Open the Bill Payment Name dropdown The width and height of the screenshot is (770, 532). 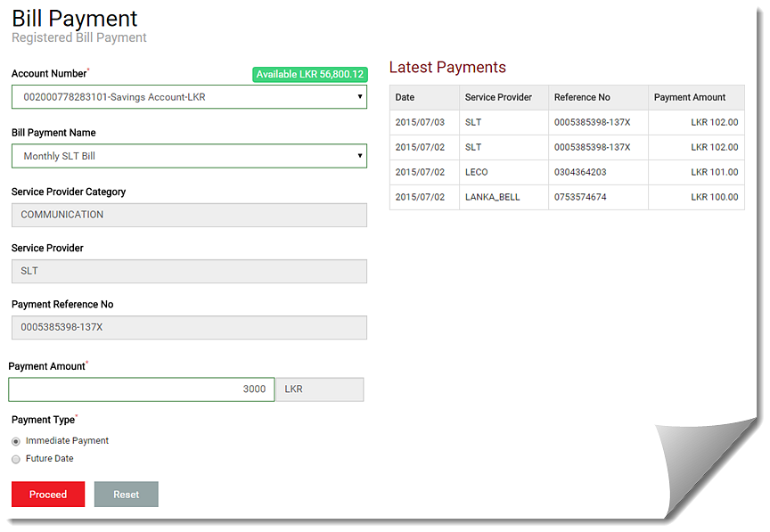pyautogui.click(x=189, y=156)
